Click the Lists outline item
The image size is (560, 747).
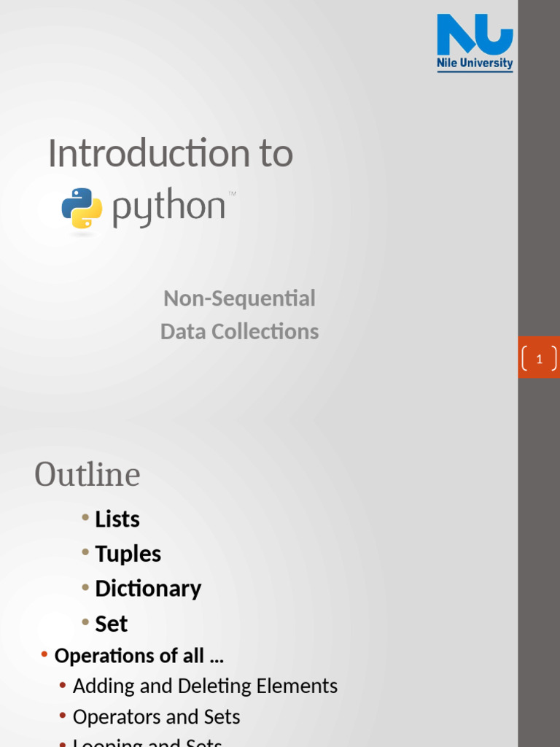(x=117, y=519)
